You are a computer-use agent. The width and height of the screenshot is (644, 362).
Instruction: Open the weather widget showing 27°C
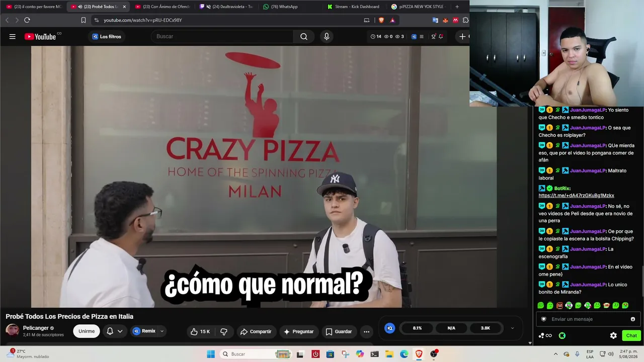pyautogui.click(x=28, y=354)
